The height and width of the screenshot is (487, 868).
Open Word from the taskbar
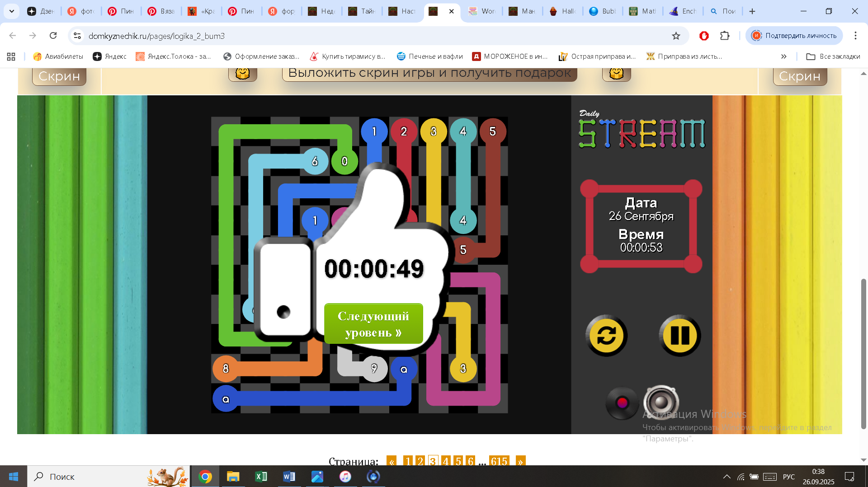click(289, 477)
